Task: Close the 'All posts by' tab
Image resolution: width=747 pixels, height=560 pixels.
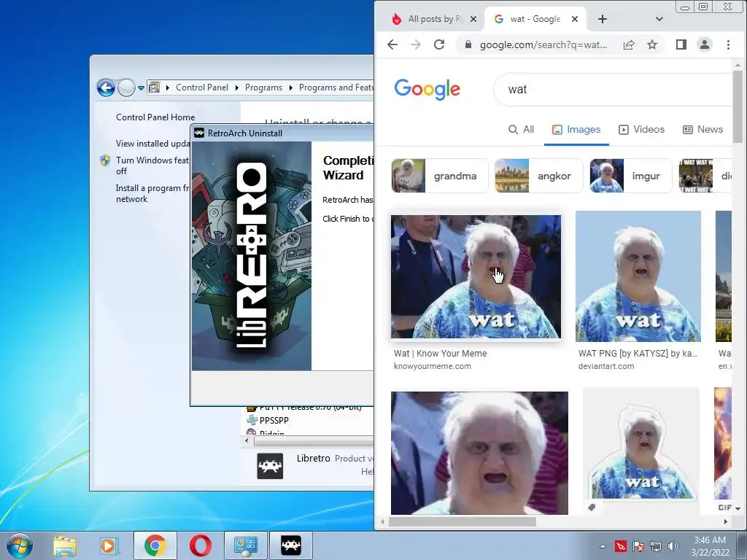Action: [473, 19]
